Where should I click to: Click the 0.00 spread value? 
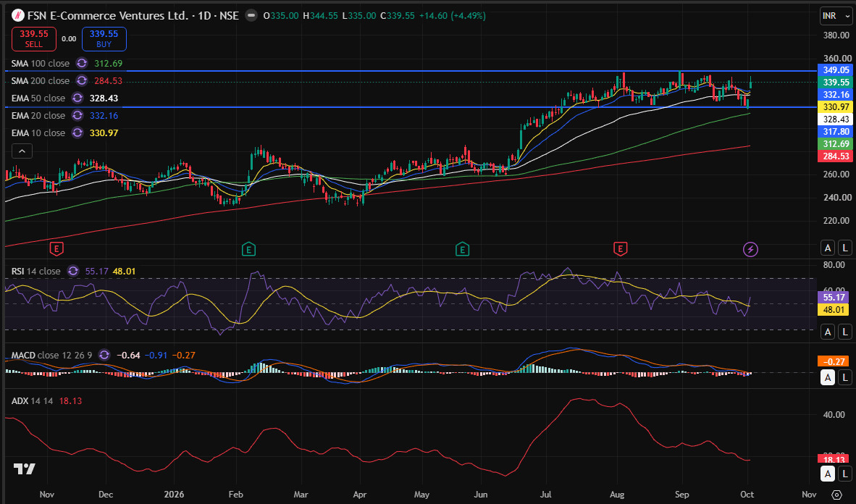pyautogui.click(x=69, y=39)
